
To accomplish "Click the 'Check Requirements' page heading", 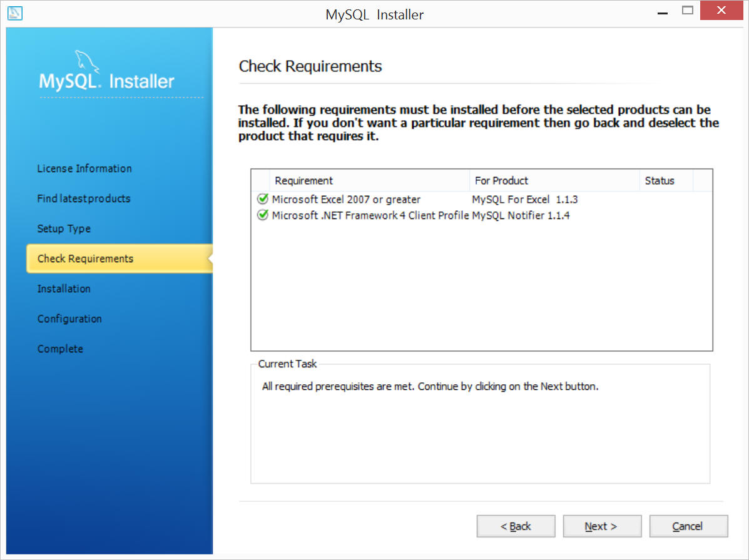I will click(x=310, y=66).
